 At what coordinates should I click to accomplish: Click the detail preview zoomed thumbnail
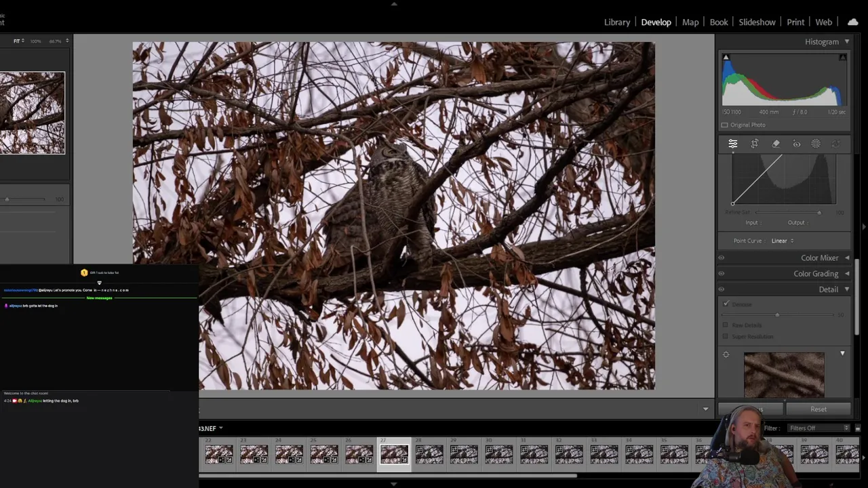[784, 374]
